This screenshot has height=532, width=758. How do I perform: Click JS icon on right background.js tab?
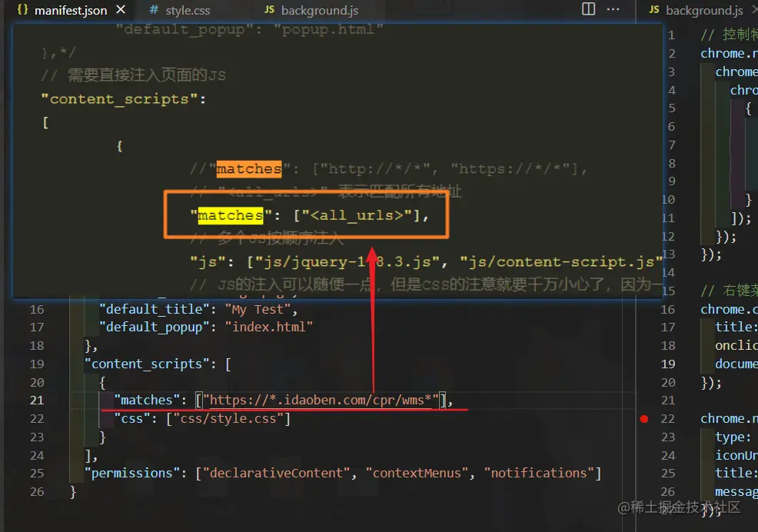654,10
